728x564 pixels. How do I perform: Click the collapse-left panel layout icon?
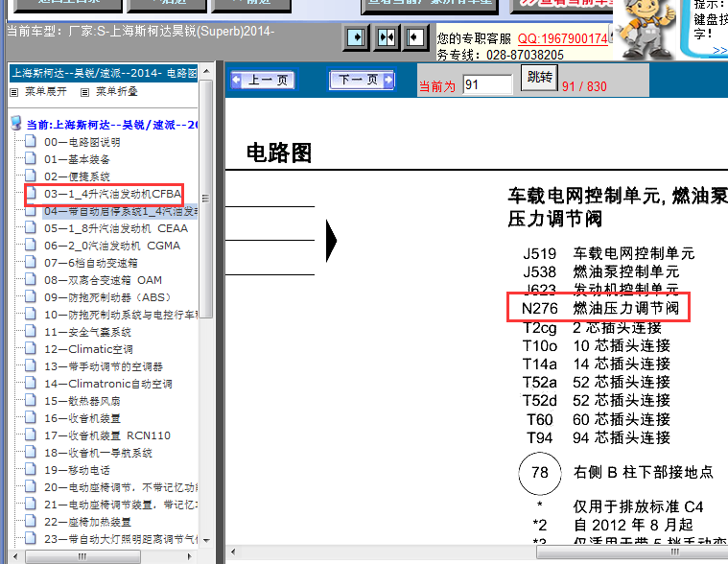pyautogui.click(x=415, y=37)
